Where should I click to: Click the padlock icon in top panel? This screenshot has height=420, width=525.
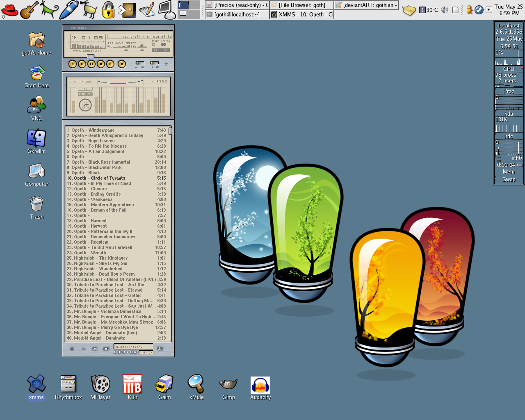[108, 10]
